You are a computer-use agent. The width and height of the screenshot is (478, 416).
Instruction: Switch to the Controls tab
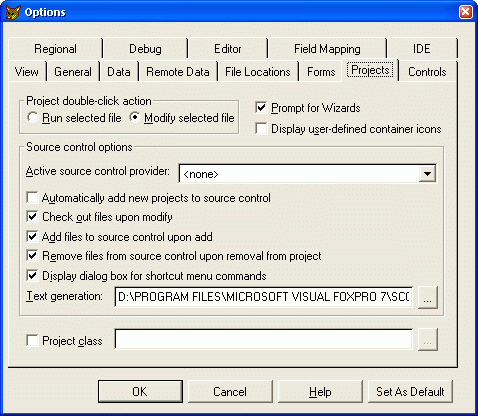(427, 72)
